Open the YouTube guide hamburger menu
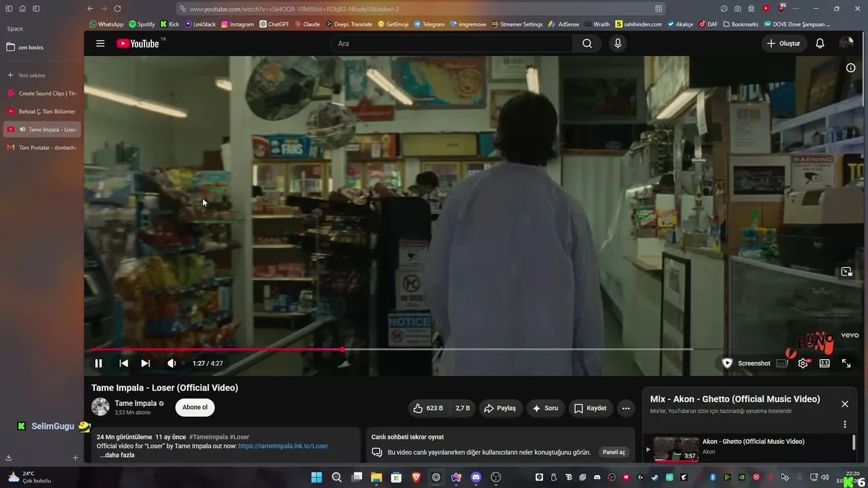This screenshot has width=868, height=488. point(100,43)
